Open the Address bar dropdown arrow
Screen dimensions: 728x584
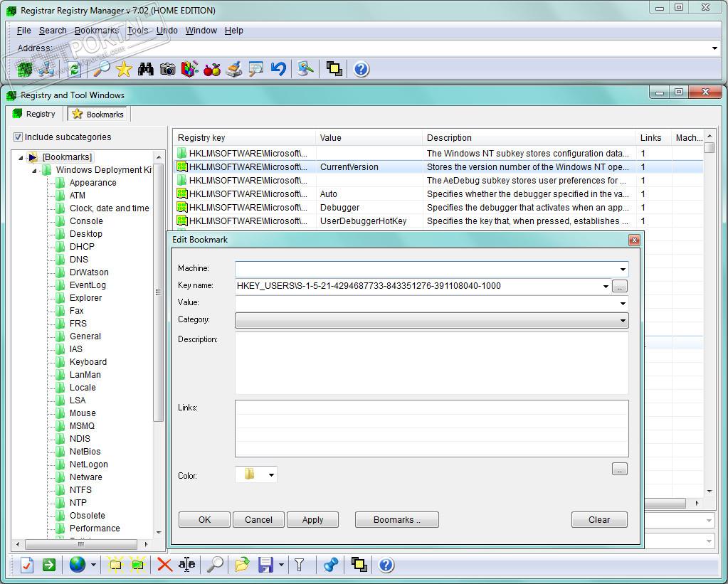coord(714,48)
